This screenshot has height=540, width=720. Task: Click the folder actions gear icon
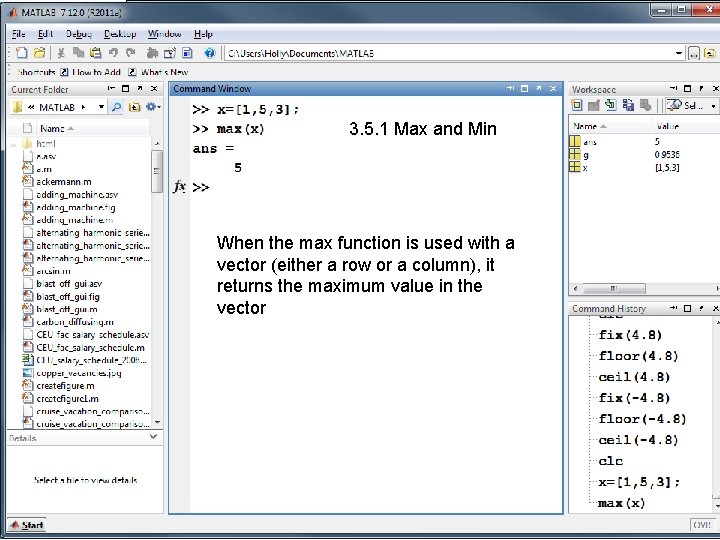click(150, 107)
